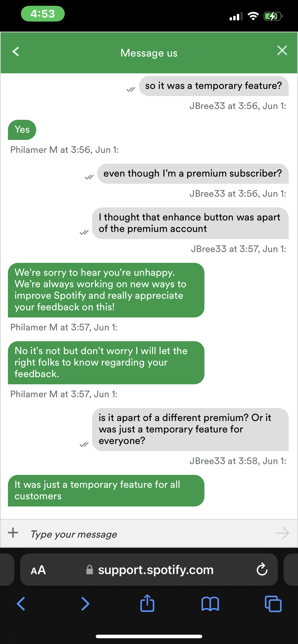Navigate back in Safari toolbar
298x644 pixels.
pos(21,604)
